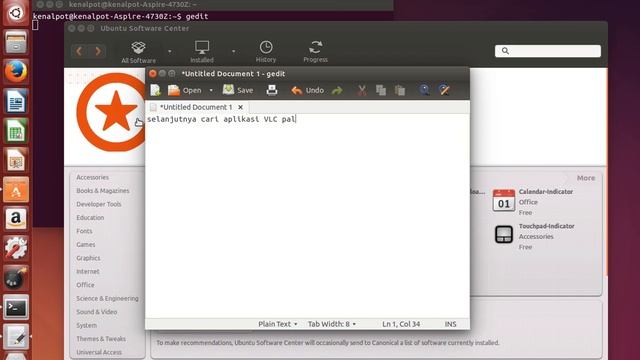Screen dimensions: 640x360
Task: Click the Print icon in gedit
Action: pyautogui.click(x=272, y=90)
